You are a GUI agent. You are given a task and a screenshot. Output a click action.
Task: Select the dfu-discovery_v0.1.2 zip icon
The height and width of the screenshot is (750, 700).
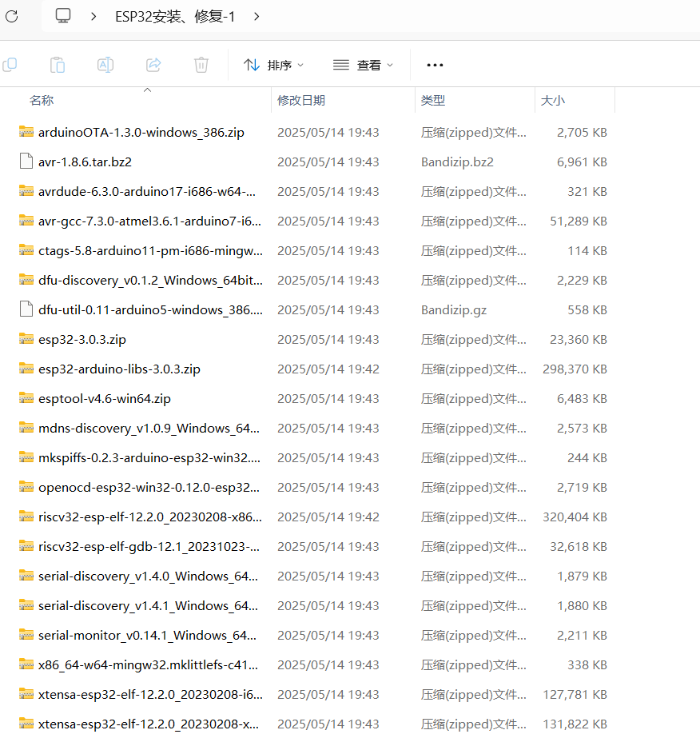pos(26,280)
